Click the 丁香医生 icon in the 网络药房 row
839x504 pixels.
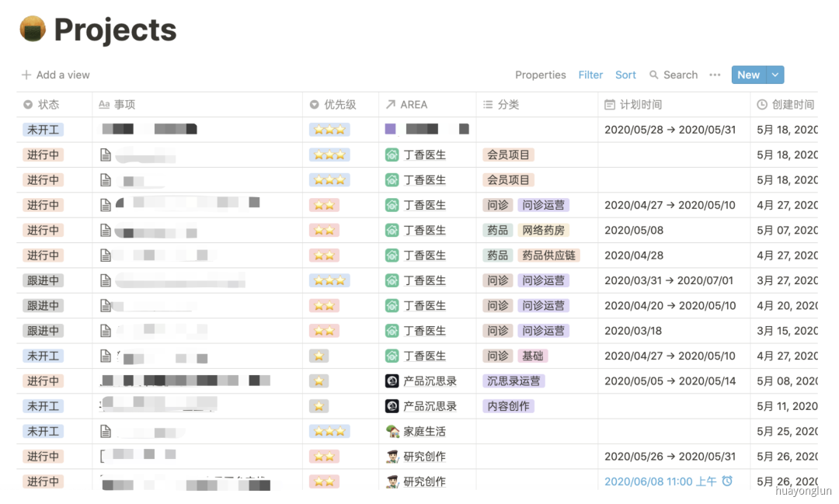tap(392, 231)
